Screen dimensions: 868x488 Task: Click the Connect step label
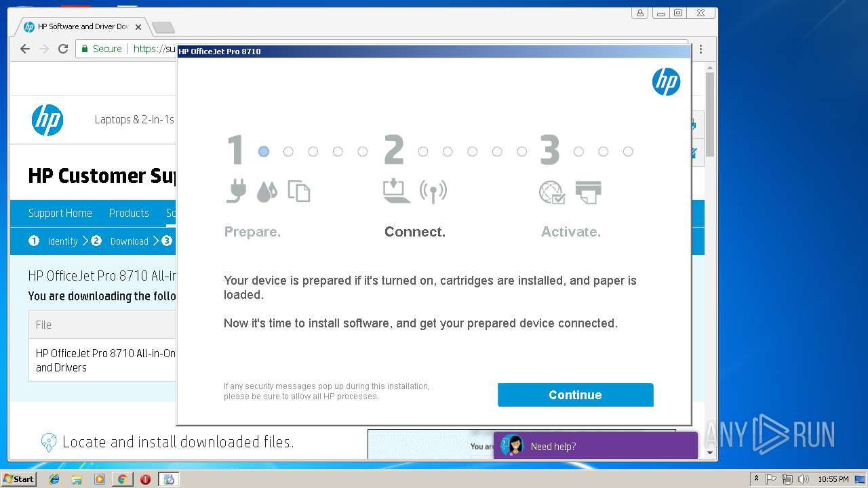(415, 232)
